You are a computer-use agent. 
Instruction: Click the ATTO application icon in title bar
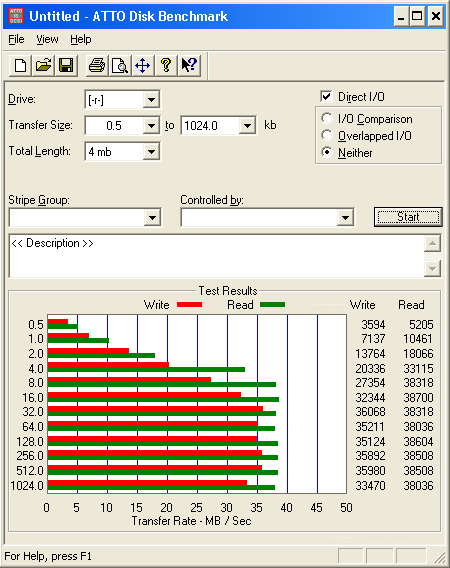[16, 16]
